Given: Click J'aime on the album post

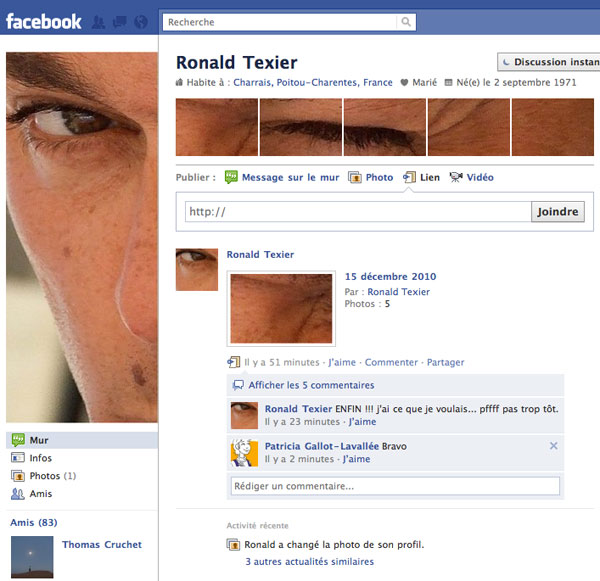Looking at the screenshot, I should pos(342,362).
